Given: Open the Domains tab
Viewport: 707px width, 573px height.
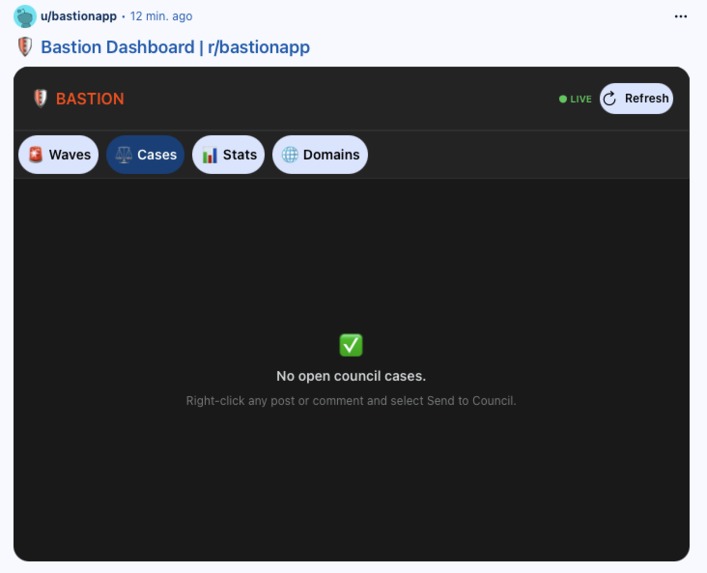Looking at the screenshot, I should coord(320,155).
